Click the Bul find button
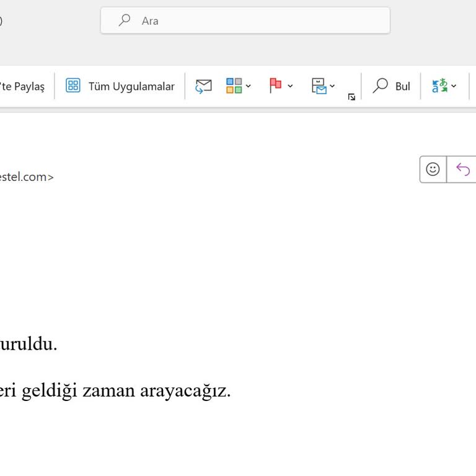Screen dimensions: 476x476 click(391, 86)
